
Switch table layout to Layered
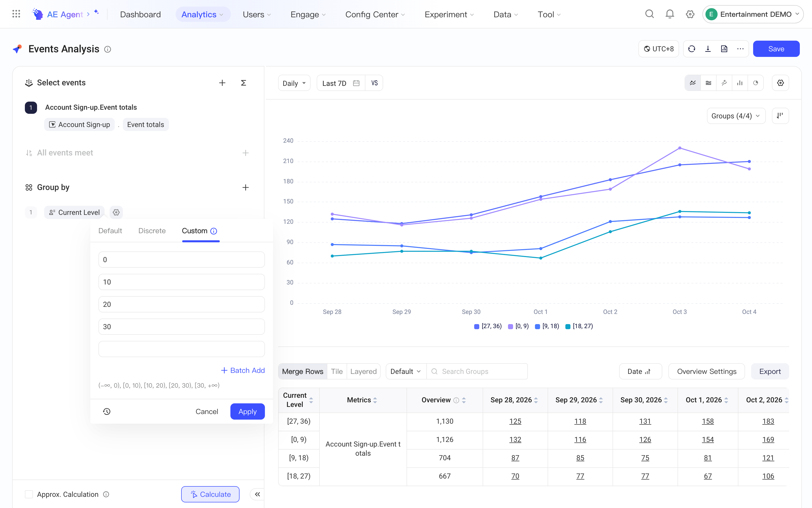click(x=363, y=372)
